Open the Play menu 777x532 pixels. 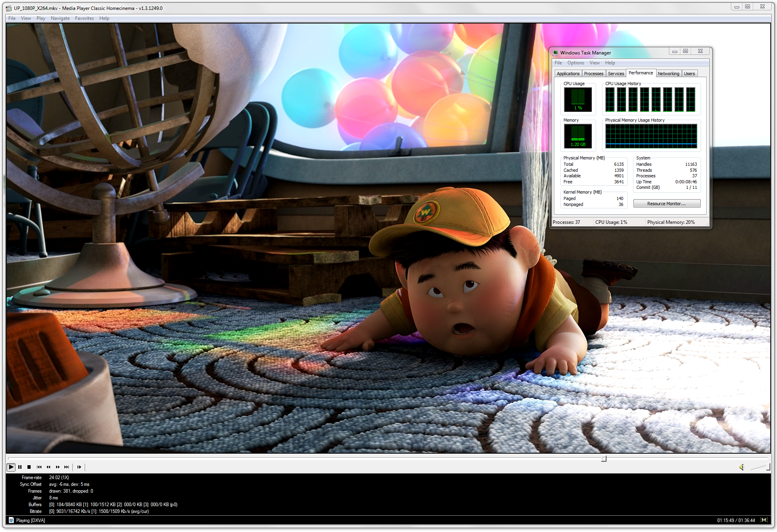pos(41,18)
